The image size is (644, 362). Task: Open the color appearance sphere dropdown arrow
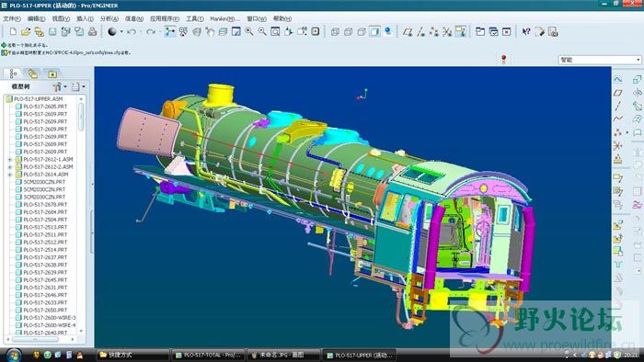[x=121, y=31]
